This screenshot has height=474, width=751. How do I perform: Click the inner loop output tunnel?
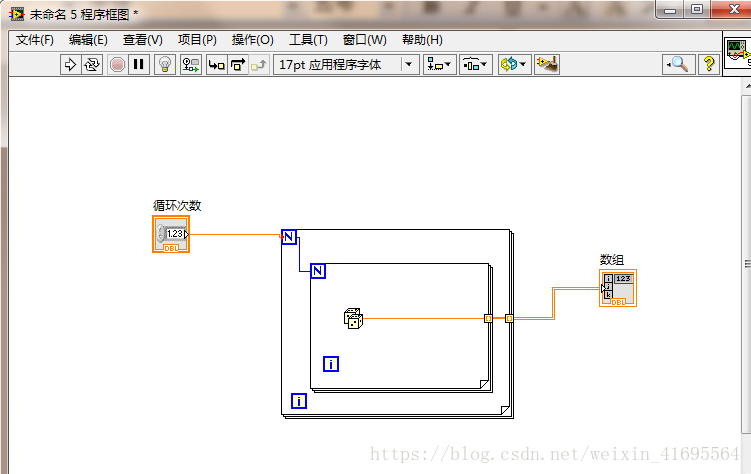tap(488, 318)
